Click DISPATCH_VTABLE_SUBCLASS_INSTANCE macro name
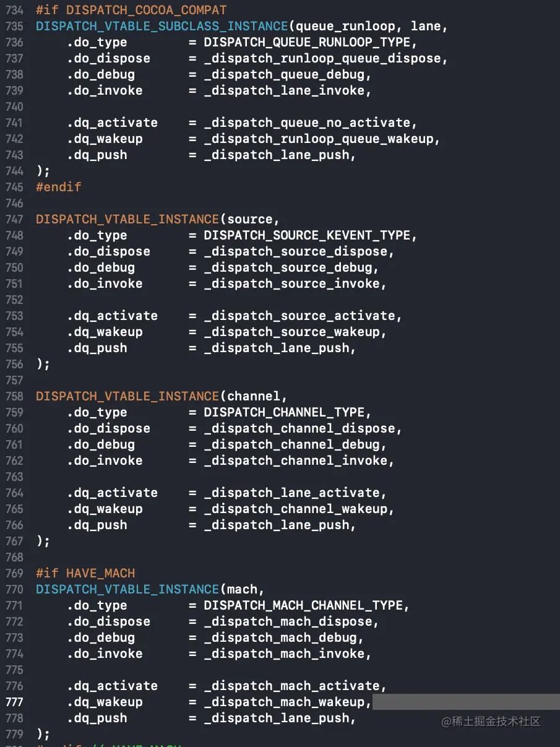560x747 pixels. [162, 26]
